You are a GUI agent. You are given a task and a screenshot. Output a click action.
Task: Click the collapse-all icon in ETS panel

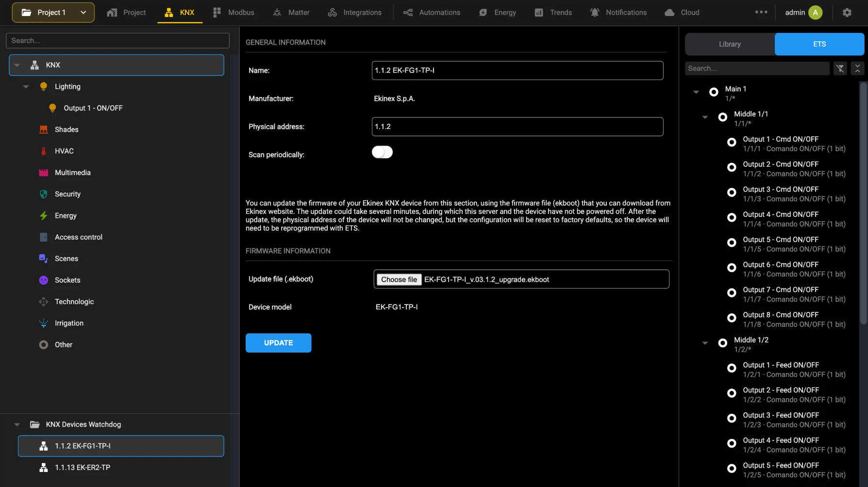pyautogui.click(x=857, y=68)
